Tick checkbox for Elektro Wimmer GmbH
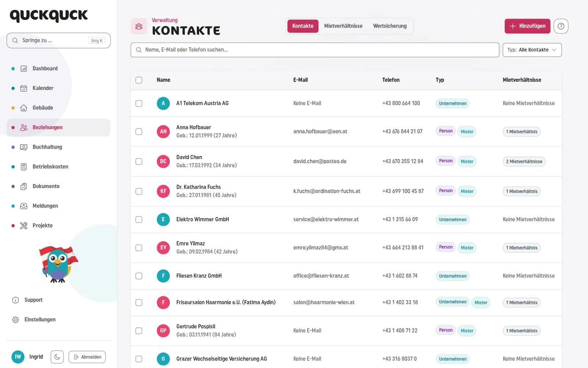 click(139, 219)
